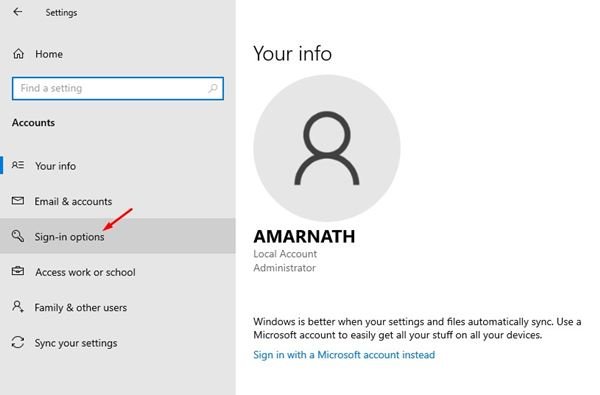Click the Local Account label
Image resolution: width=600 pixels, height=395 pixels.
coord(285,254)
